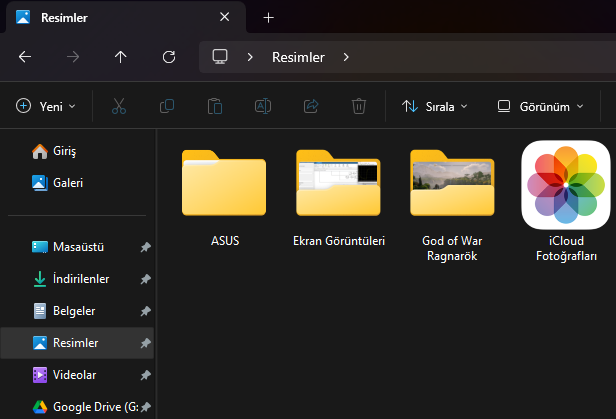This screenshot has height=419, width=616.
Task: Click the This PC monitor icon in address bar
Action: click(x=220, y=57)
